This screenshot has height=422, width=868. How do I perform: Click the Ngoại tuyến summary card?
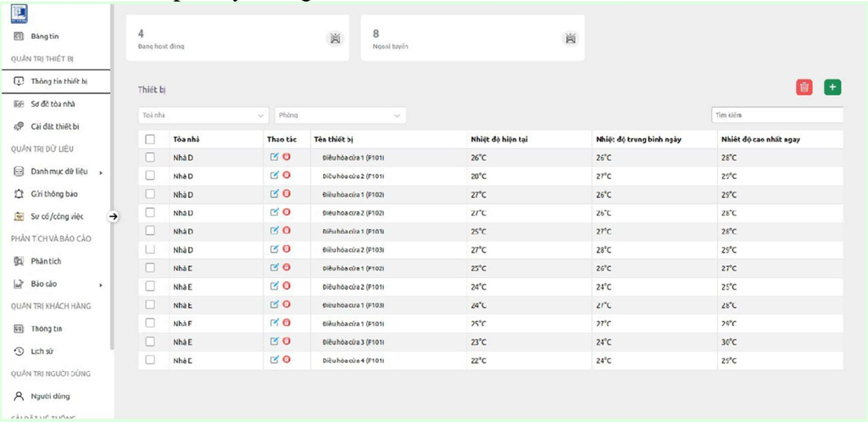[x=473, y=37]
